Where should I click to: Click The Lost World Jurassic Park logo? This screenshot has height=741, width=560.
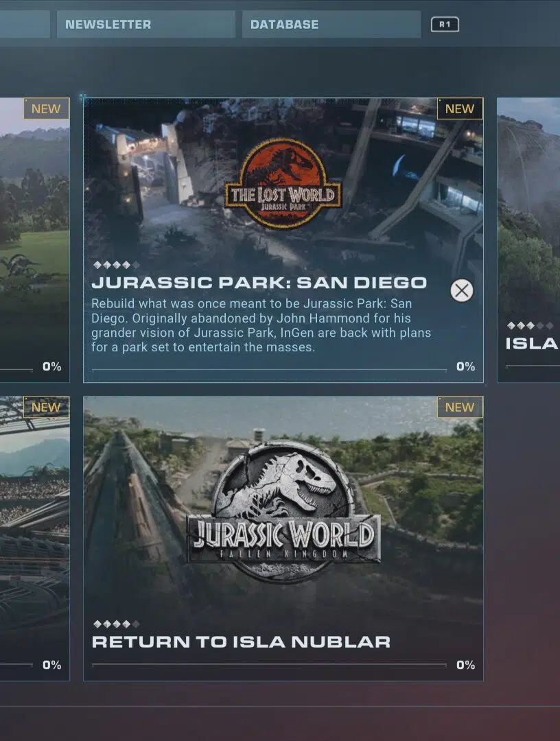coord(283,183)
